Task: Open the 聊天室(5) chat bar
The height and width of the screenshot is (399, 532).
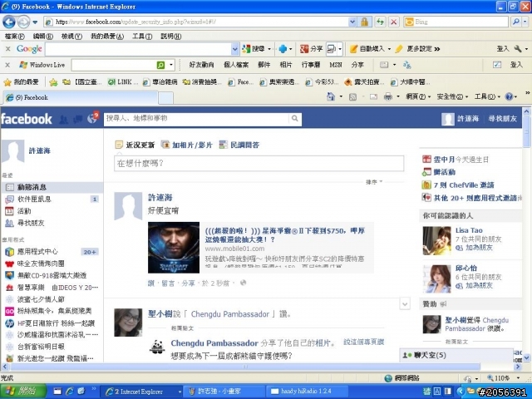Action: click(x=456, y=355)
